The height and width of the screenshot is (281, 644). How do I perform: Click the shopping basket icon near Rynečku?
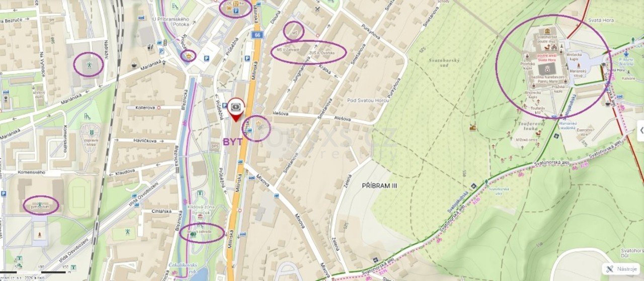tap(189, 55)
